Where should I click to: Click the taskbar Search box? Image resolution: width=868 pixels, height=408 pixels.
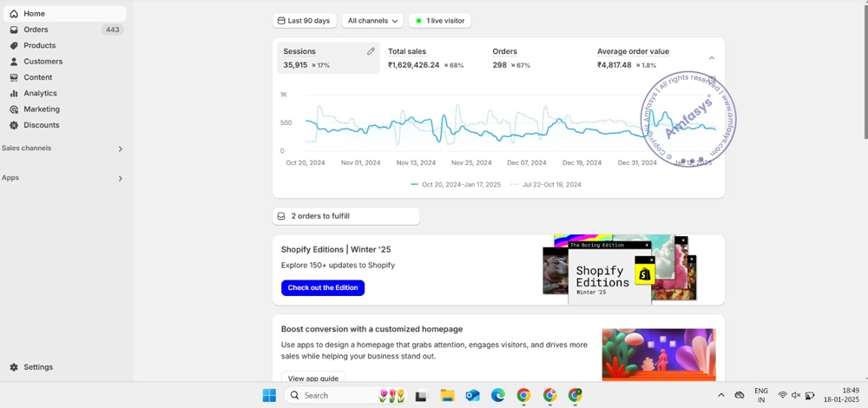pyautogui.click(x=346, y=395)
